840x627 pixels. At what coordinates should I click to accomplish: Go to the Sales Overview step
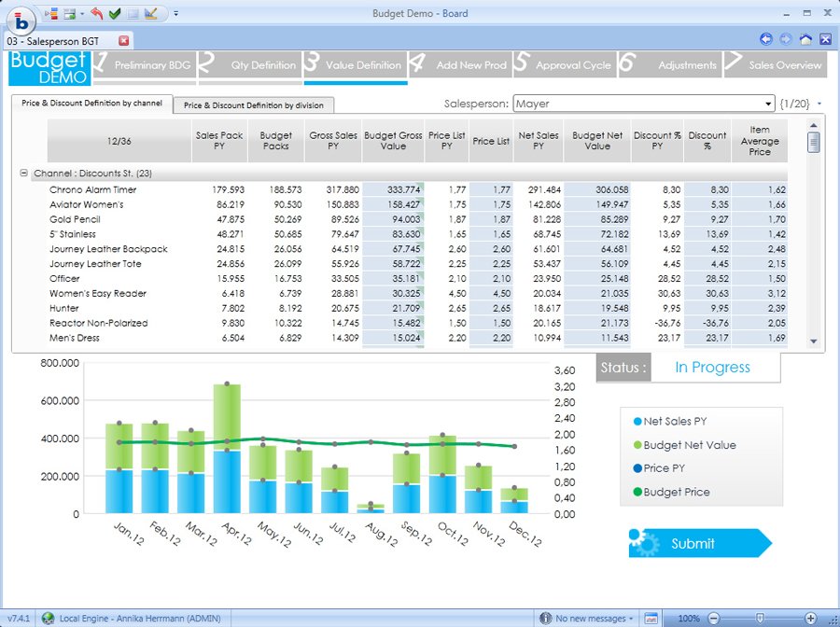(785, 65)
